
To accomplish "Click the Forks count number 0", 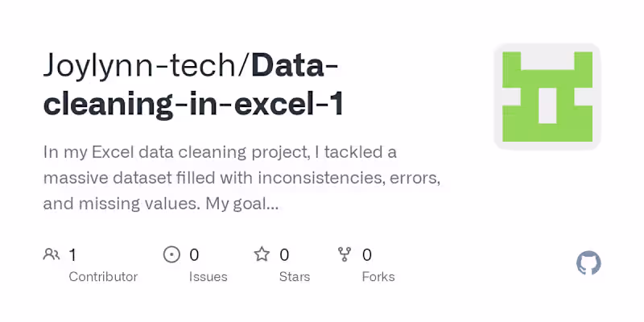I will (367, 255).
